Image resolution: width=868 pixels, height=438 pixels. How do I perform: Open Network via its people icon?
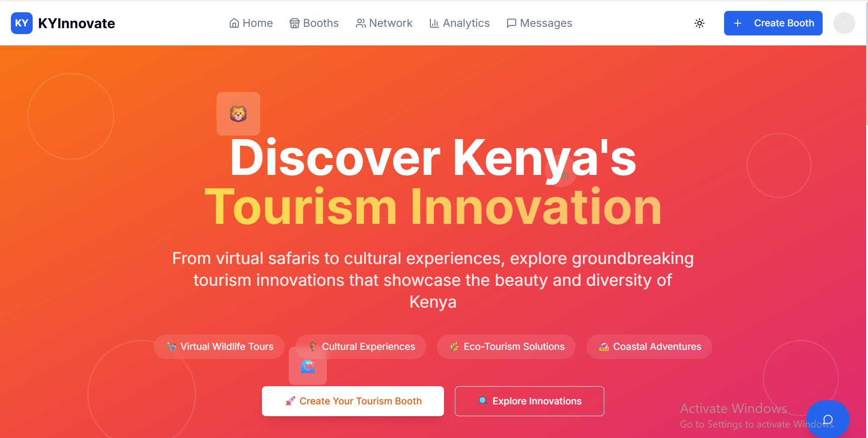pos(360,23)
